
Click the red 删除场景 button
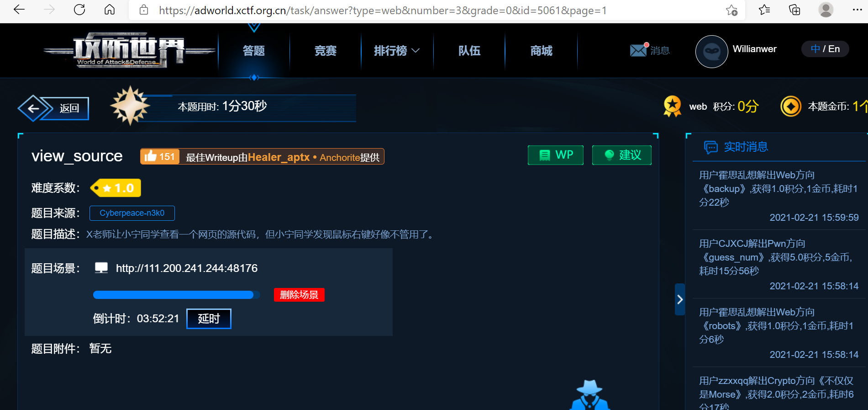point(299,295)
